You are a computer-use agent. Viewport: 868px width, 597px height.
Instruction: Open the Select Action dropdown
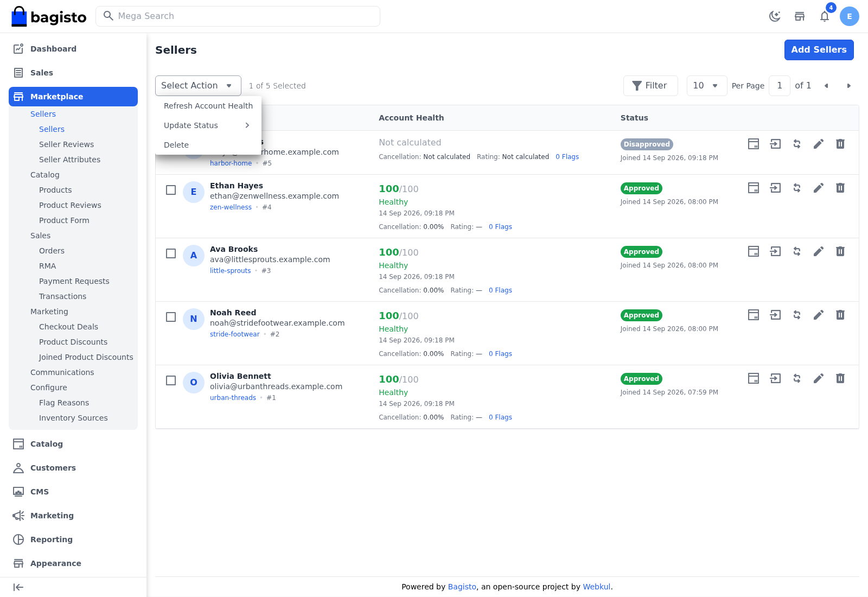click(198, 86)
